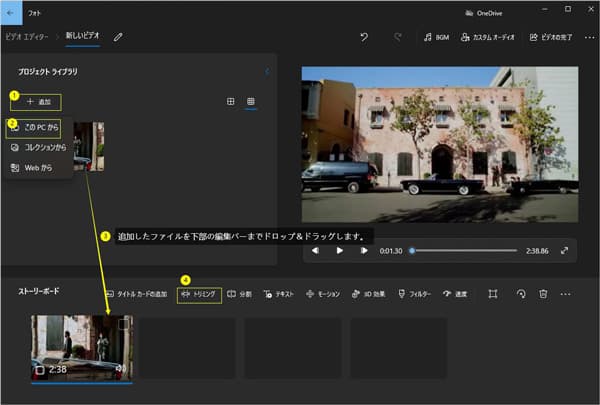Rename the video with pencil icon
The width and height of the screenshot is (600, 405).
coord(118,37)
